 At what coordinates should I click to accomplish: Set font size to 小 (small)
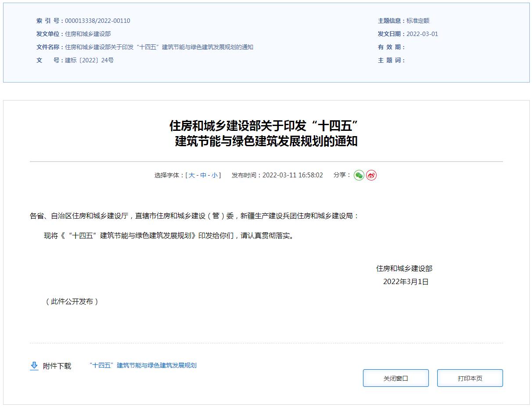click(214, 175)
